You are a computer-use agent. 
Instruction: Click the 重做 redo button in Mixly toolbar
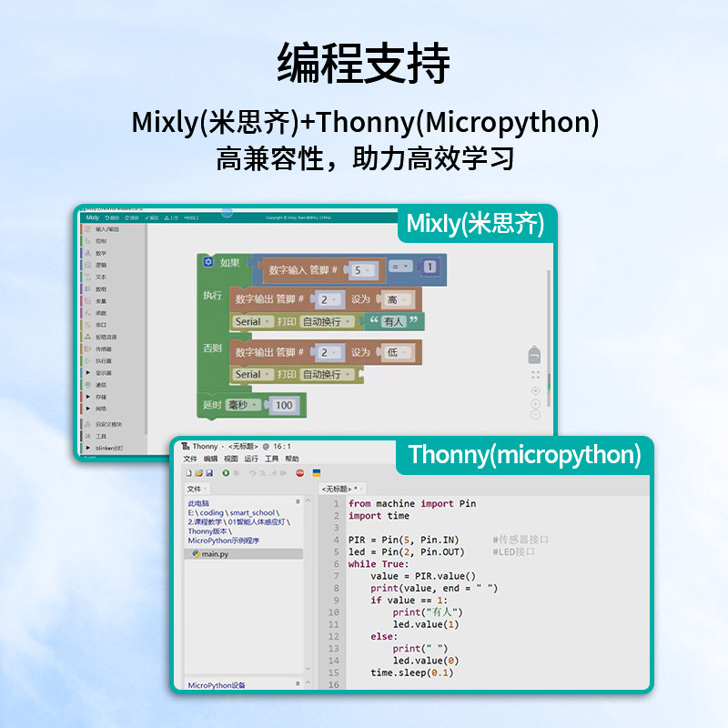click(132, 217)
